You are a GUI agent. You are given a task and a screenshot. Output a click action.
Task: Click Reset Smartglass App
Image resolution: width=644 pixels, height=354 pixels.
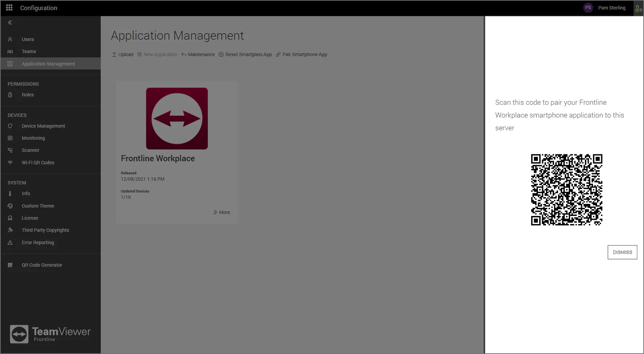[245, 55]
